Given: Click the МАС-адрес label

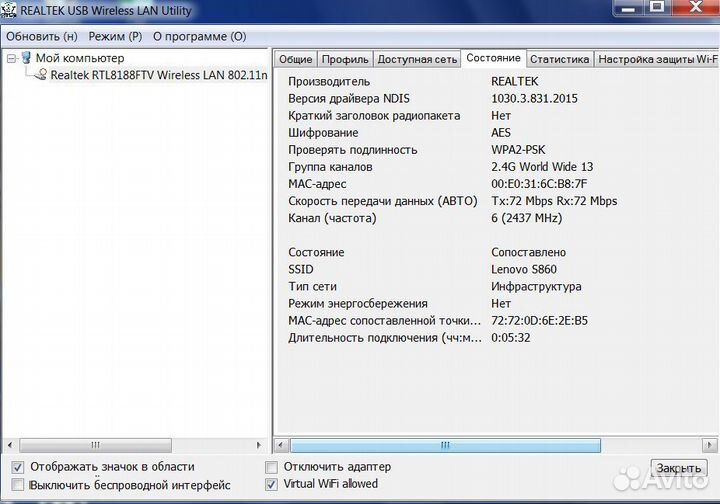Looking at the screenshot, I should 317,184.
